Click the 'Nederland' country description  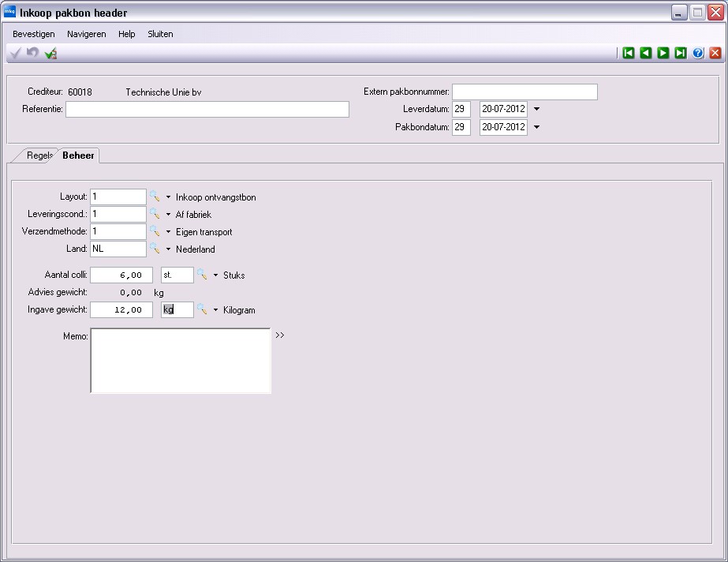pos(196,249)
